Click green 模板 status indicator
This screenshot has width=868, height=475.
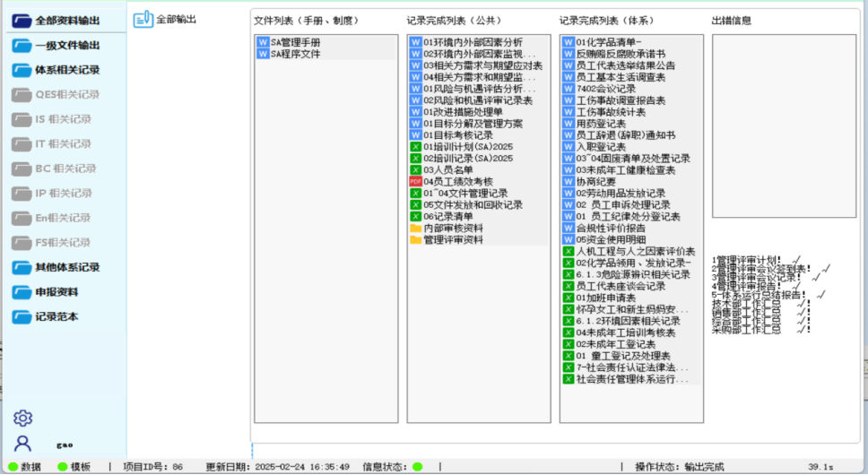tap(63, 467)
